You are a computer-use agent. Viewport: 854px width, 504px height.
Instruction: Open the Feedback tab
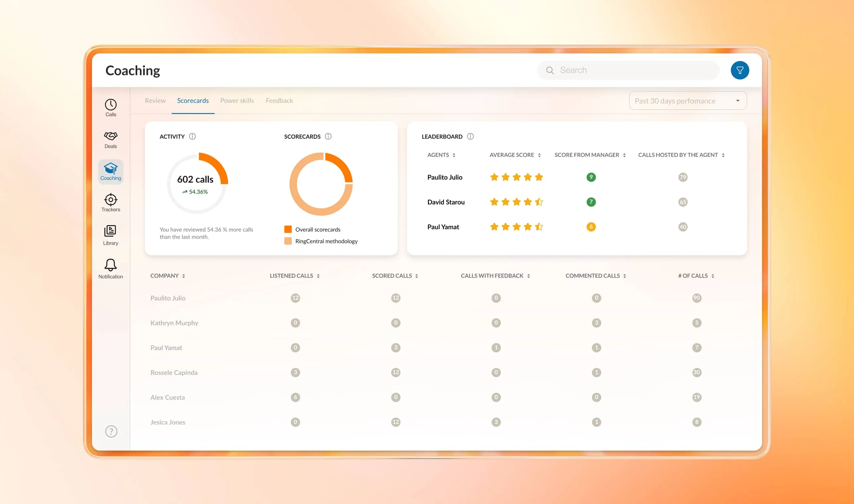(x=279, y=100)
